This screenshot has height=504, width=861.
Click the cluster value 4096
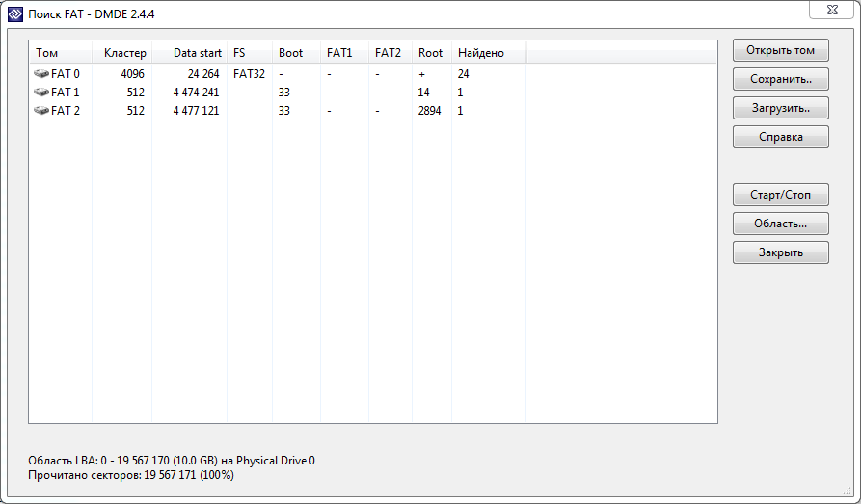pyautogui.click(x=132, y=73)
